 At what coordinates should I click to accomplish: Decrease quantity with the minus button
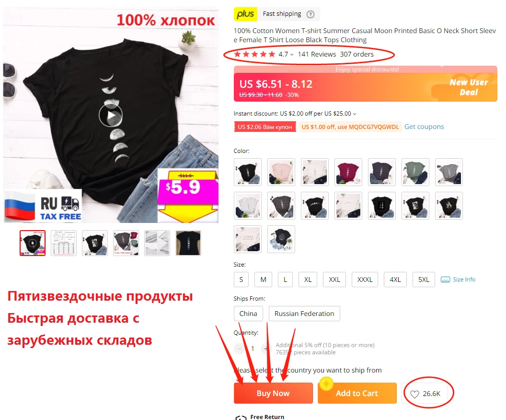point(239,349)
